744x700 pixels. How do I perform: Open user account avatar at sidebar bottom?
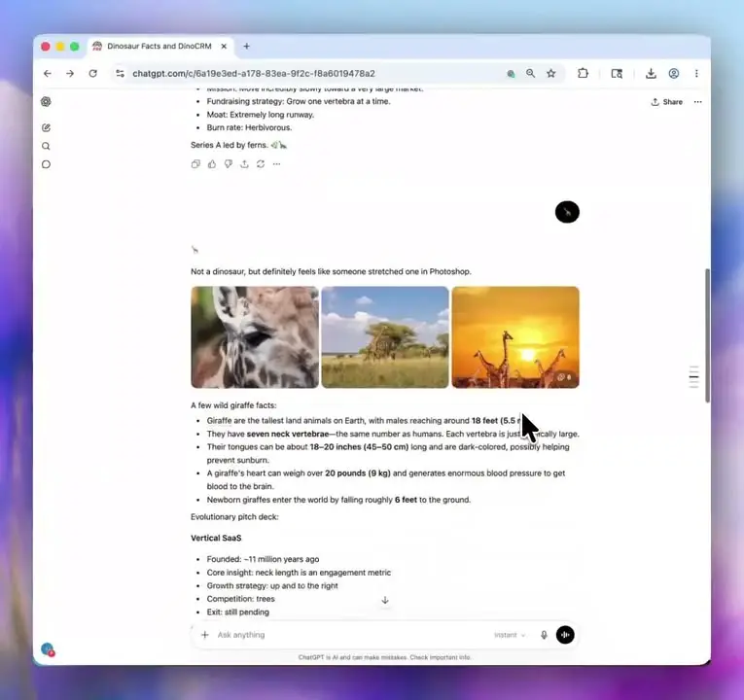coord(48,649)
